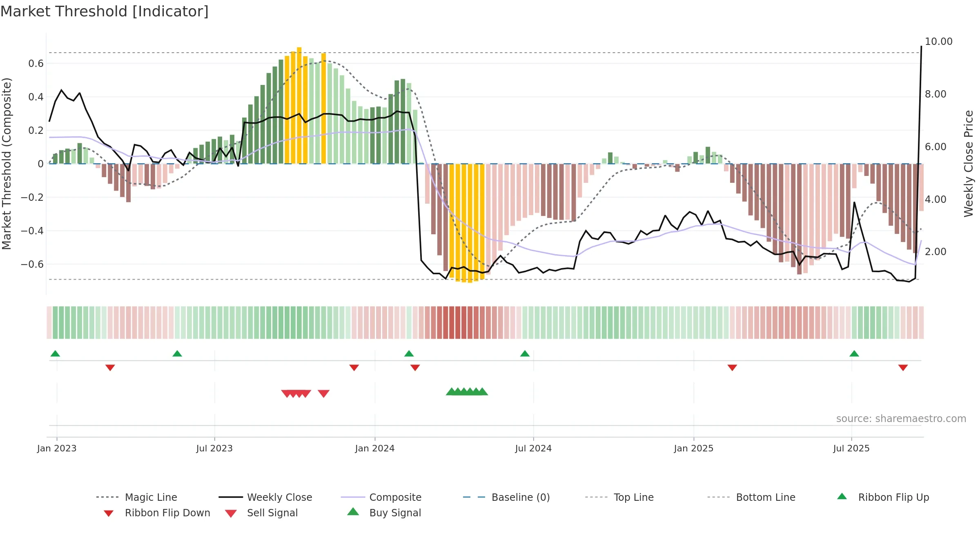Click the −0.4 left-axis tick label
Image resolution: width=980 pixels, height=551 pixels.
pos(32,231)
